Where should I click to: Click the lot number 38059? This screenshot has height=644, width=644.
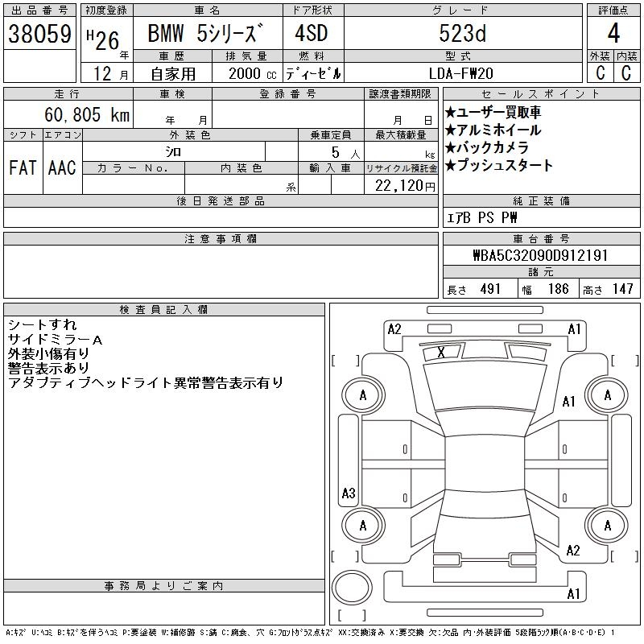pos(39,34)
